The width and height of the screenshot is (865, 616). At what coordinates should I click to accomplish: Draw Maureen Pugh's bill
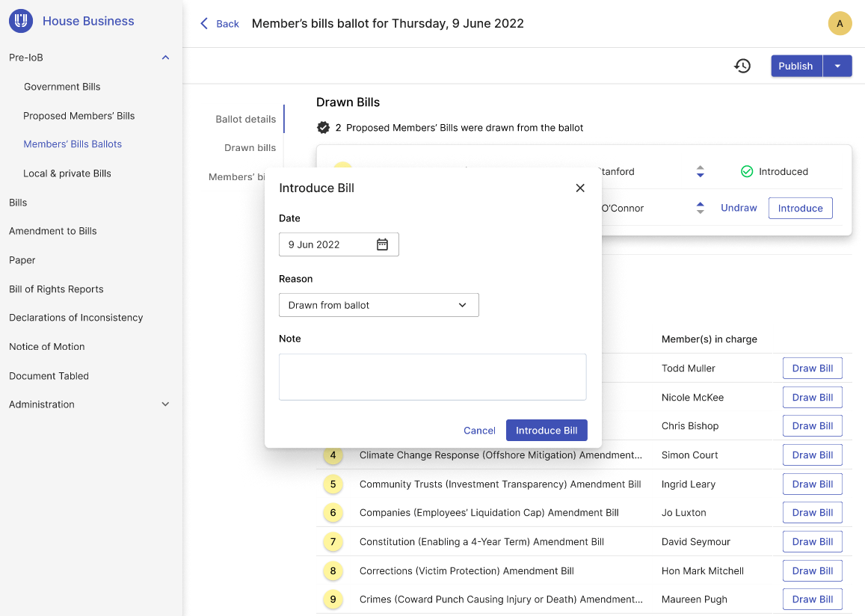(813, 600)
